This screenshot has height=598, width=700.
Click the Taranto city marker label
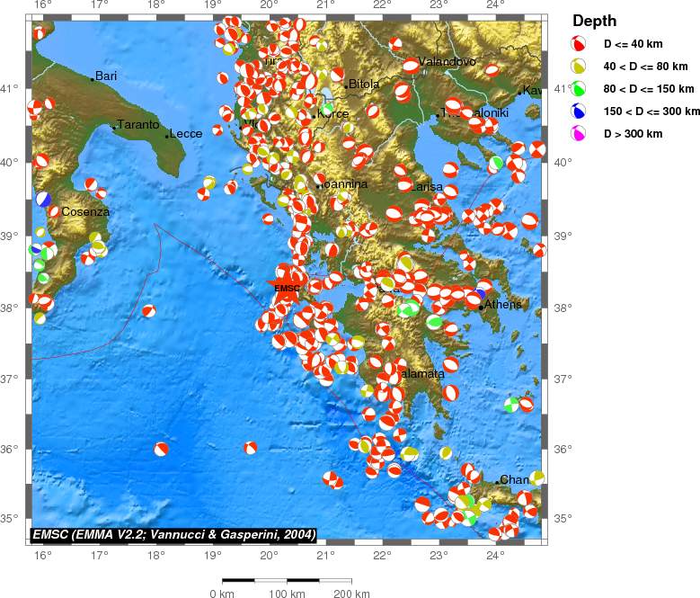[x=137, y=125]
